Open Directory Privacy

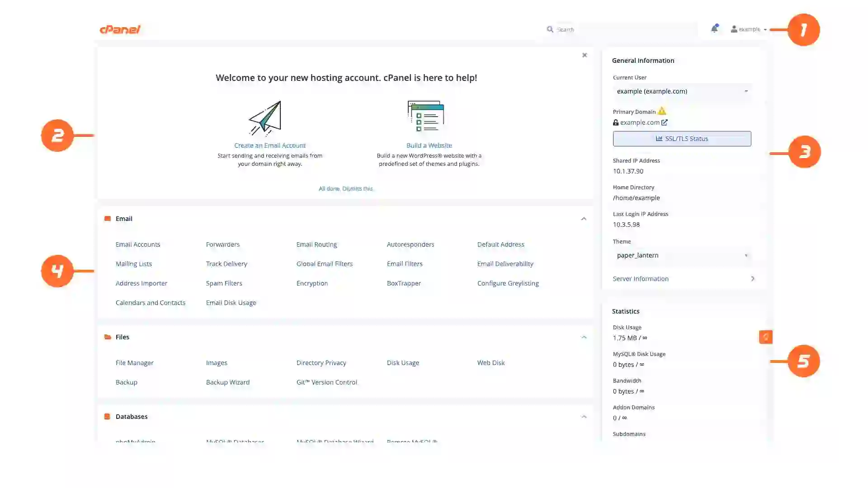[321, 363]
